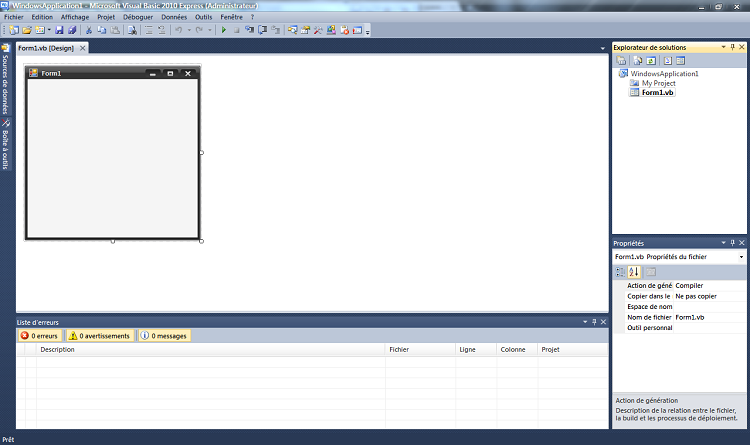Open the Boîte à outils side tab
The width and height of the screenshot is (750, 445).
click(5, 144)
